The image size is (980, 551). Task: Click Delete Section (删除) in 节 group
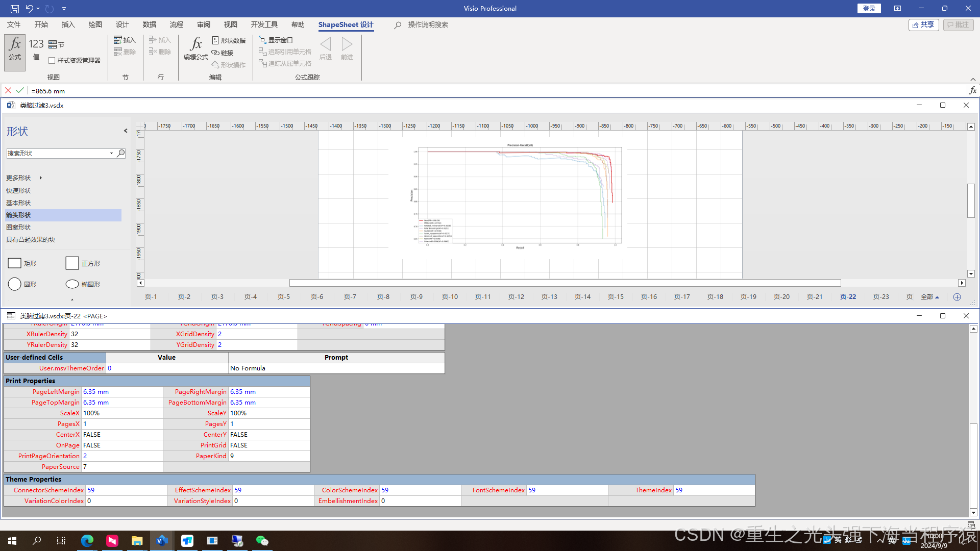(x=125, y=52)
